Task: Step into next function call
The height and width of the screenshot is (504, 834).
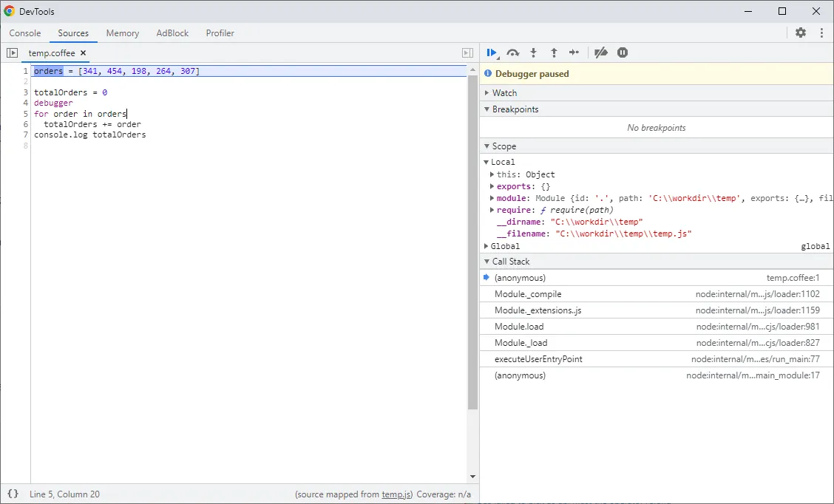Action: [x=533, y=52]
